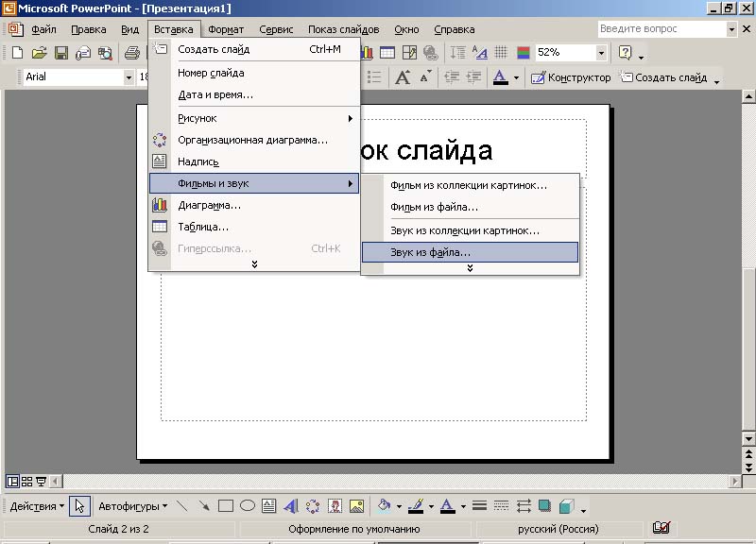Screen dimensions: 756x544
Task: Click the spelling status book icon
Action: pos(661,528)
